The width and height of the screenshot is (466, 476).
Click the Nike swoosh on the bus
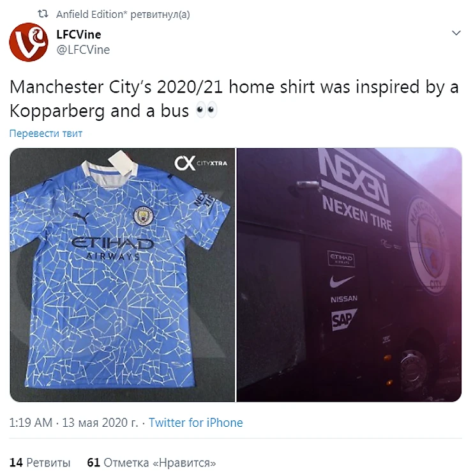(342, 281)
